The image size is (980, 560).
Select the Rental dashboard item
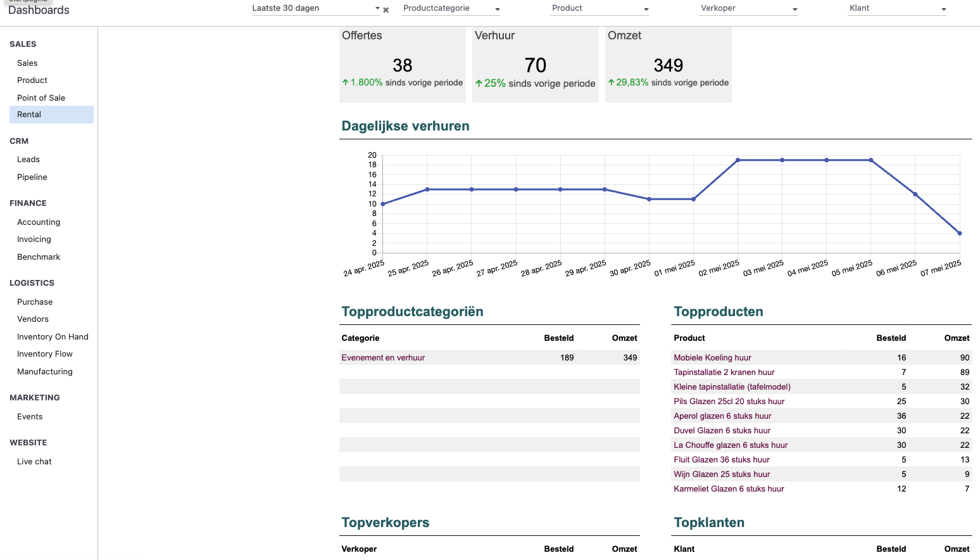(x=29, y=115)
